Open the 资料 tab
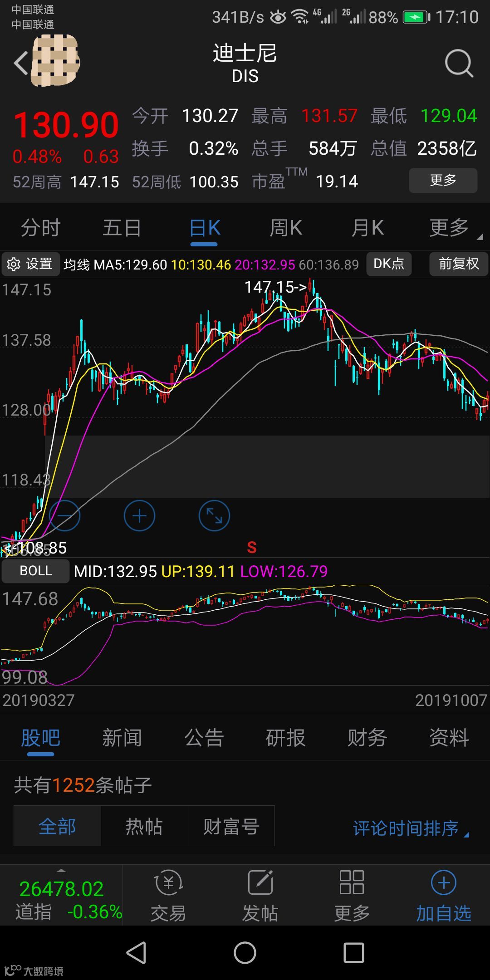Viewport: 490px width, 980px height. 449,738
